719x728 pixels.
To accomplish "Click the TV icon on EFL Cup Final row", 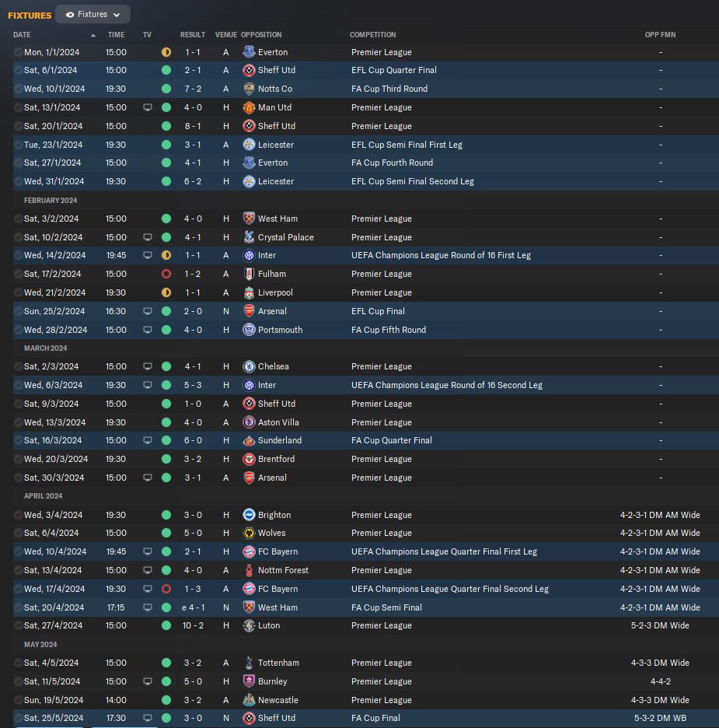I will click(x=148, y=311).
